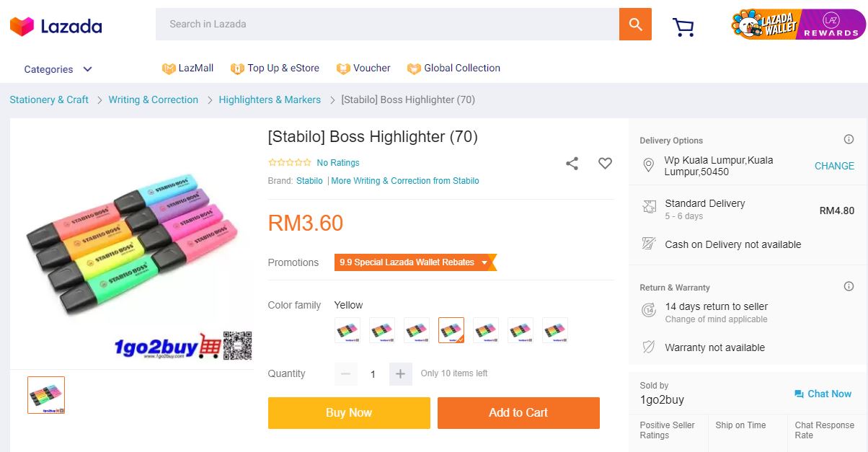The image size is (868, 452).
Task: Click Return & Warranty info icon
Action: [x=849, y=287]
